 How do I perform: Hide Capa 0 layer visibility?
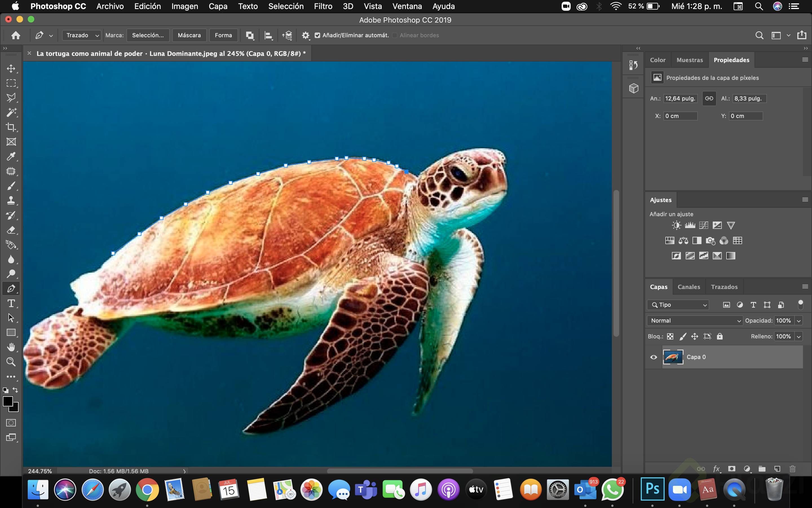(654, 357)
